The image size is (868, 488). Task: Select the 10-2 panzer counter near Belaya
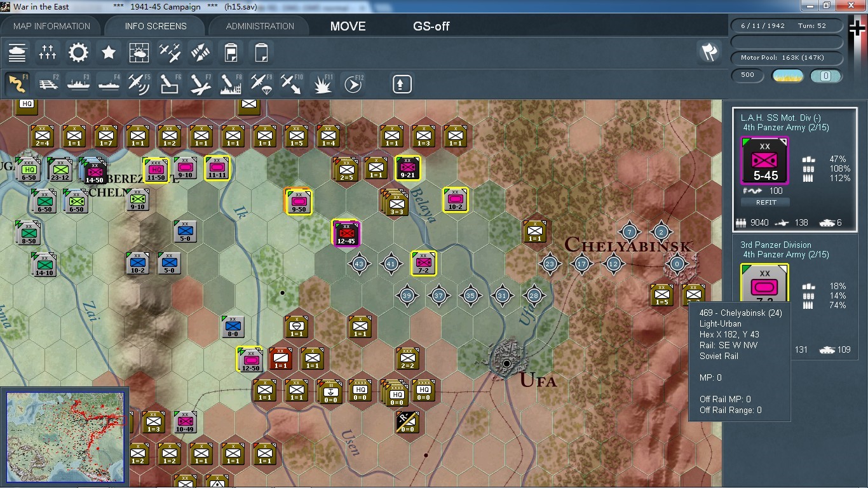pyautogui.click(x=456, y=200)
